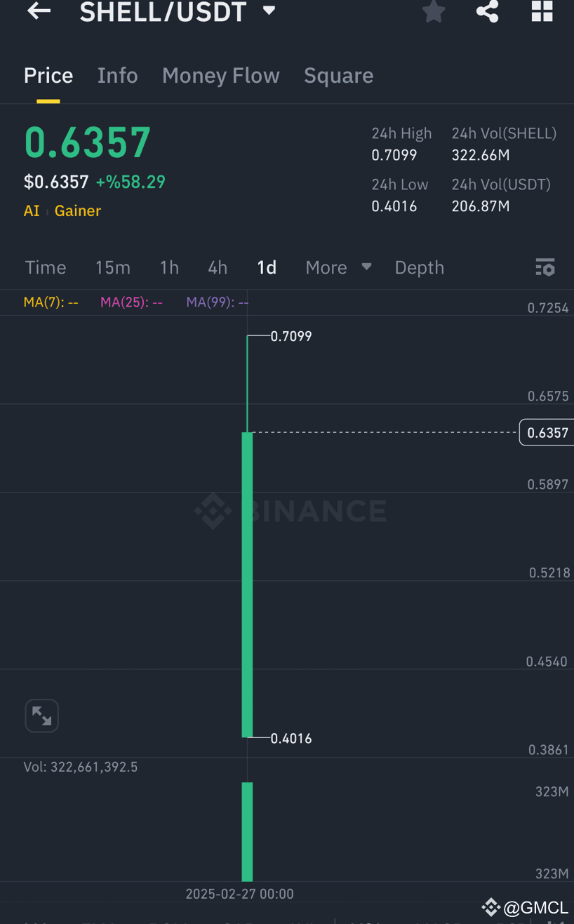This screenshot has height=924, width=574.
Task: Tap the Vol: 322,661,392.5 label
Action: pyautogui.click(x=81, y=767)
